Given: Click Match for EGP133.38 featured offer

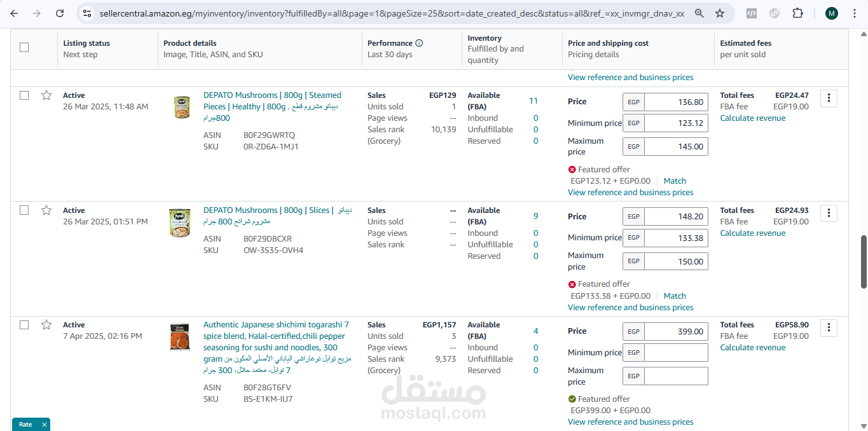Looking at the screenshot, I should (675, 296).
